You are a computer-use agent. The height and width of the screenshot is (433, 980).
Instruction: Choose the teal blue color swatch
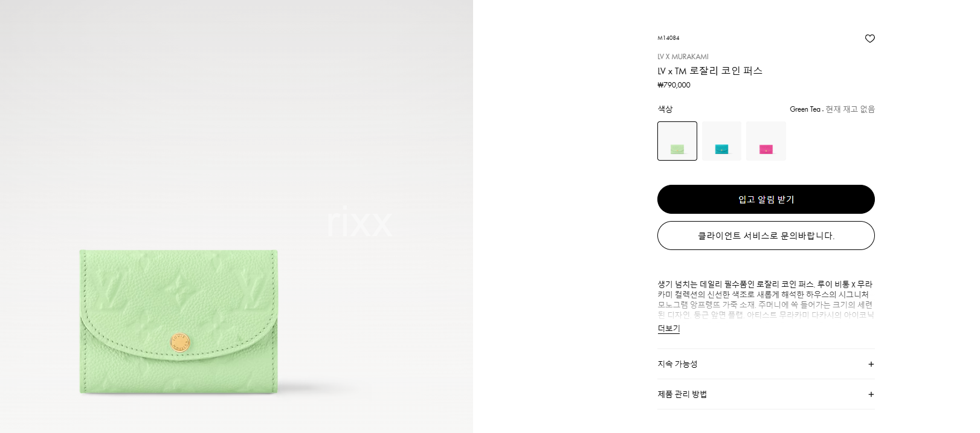coord(721,141)
